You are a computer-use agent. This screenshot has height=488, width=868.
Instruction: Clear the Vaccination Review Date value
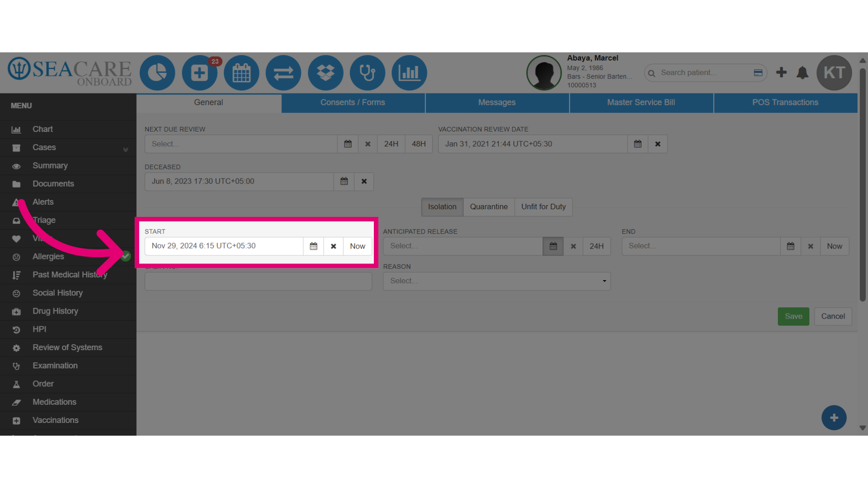click(658, 144)
